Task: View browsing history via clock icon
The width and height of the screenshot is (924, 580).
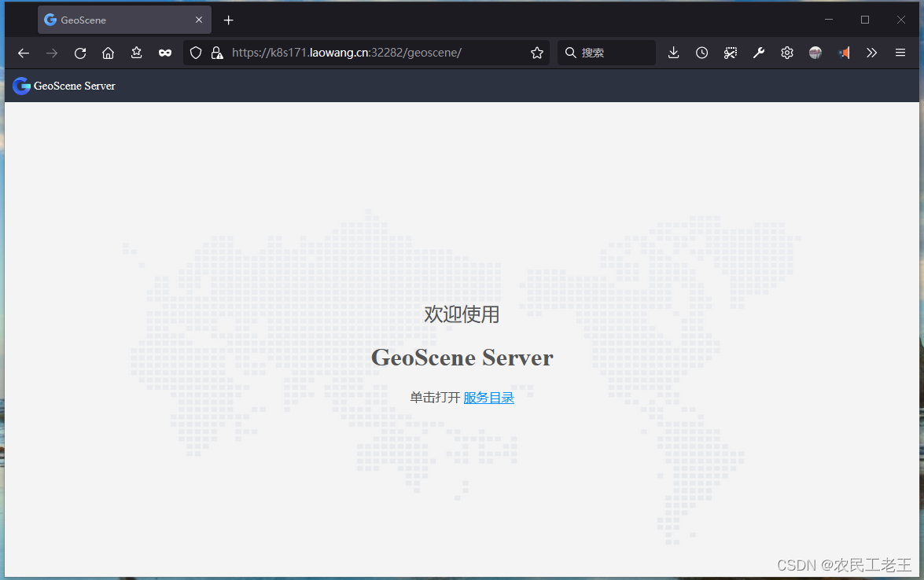Action: pyautogui.click(x=701, y=53)
